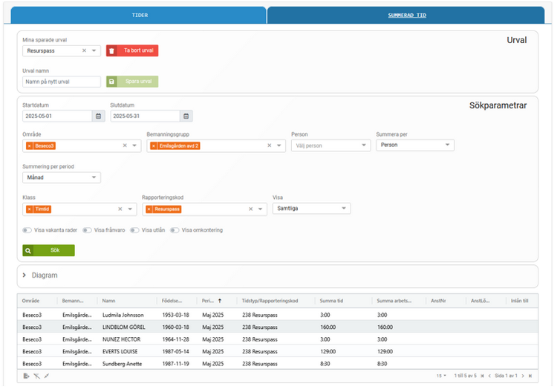This screenshot has height=392, width=560.
Task: Enable the Visa vakanta rader toggle
Action: click(x=27, y=230)
